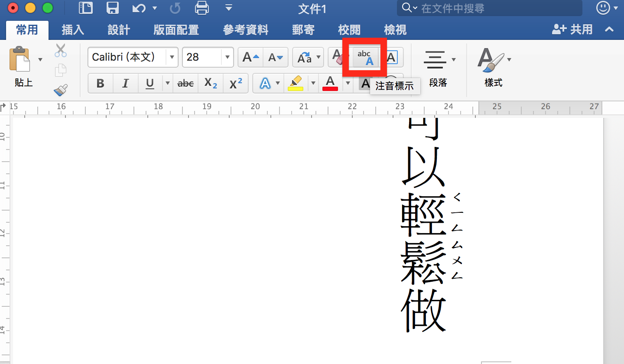
Task: Expand the highlight color dropdown arrow
Action: click(313, 83)
